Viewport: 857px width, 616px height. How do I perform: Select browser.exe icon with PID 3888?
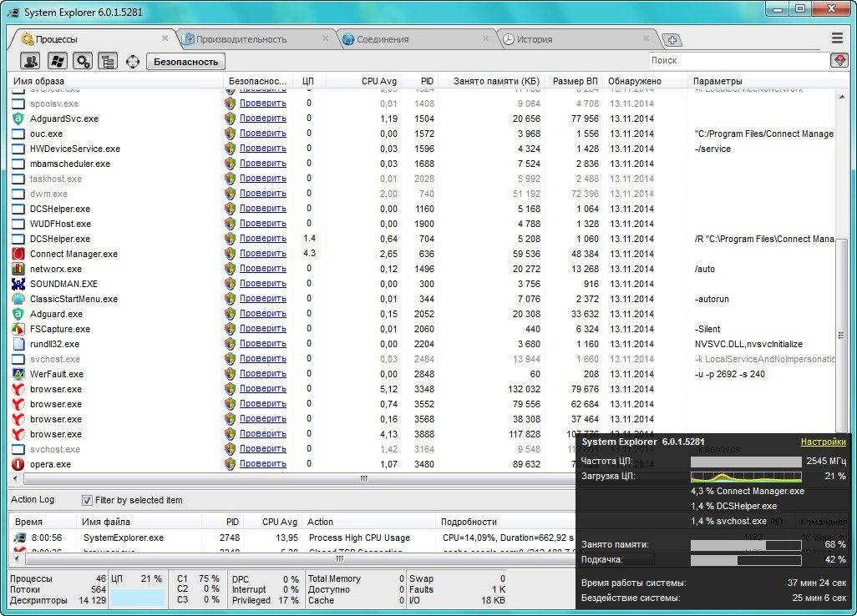(x=18, y=434)
